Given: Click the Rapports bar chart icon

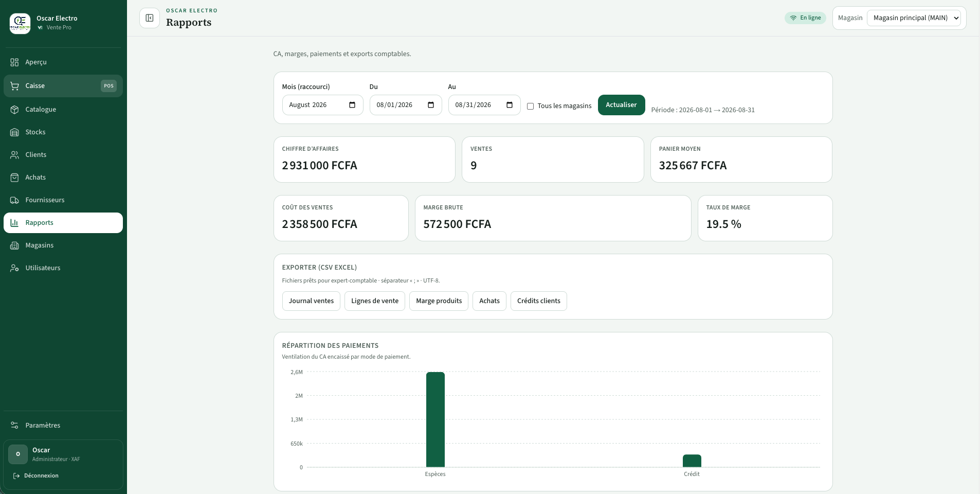Looking at the screenshot, I should [14, 223].
